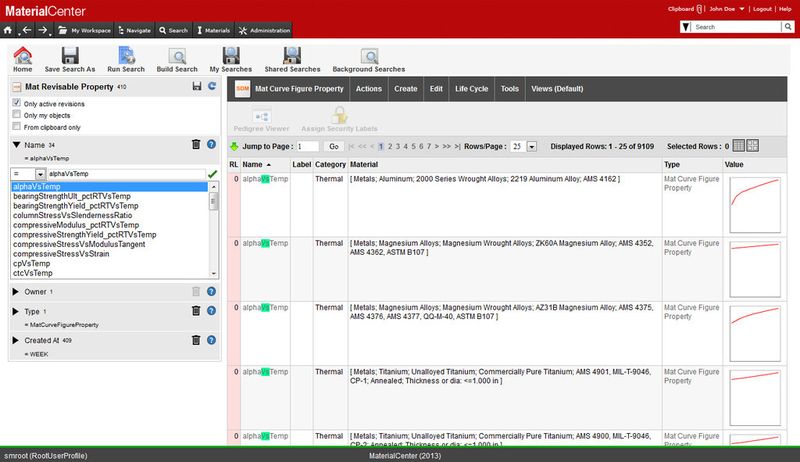The width and height of the screenshot is (800, 462).
Task: Click the green checkmark to apply the name value
Action: coord(212,174)
